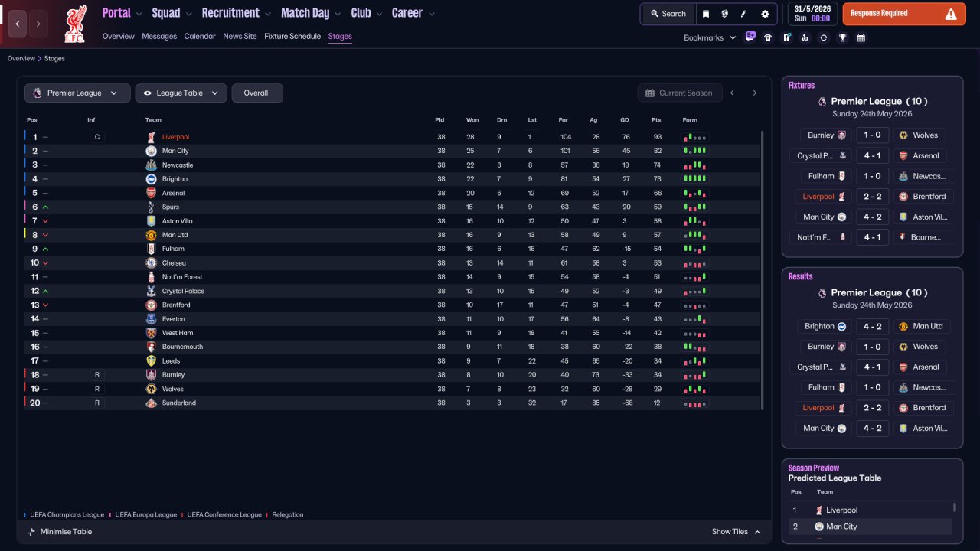
Task: Select the West Ham row name
Action: 178,333
